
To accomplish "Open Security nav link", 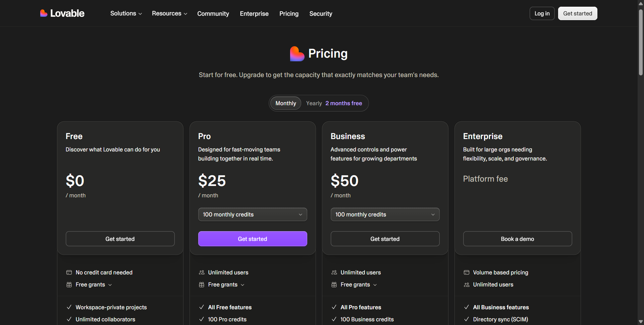I will coord(321,13).
